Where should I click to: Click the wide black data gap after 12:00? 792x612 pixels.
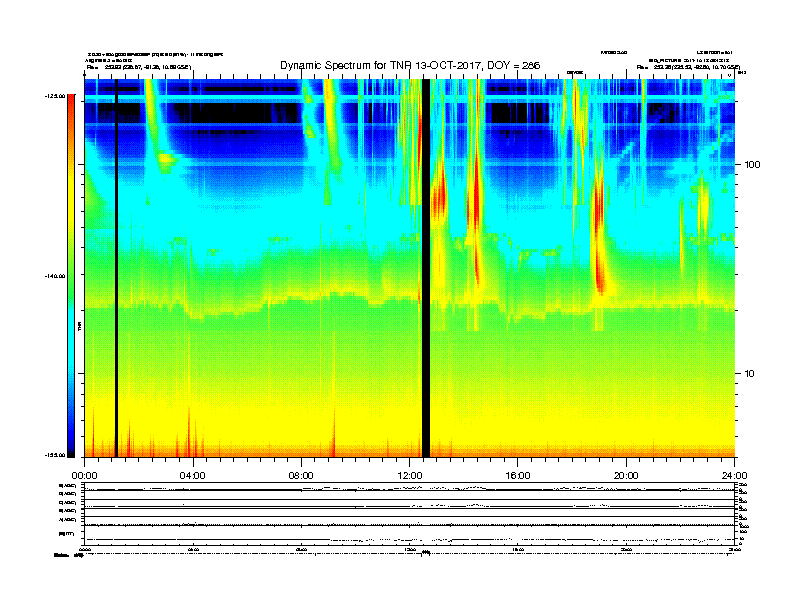pos(426,268)
